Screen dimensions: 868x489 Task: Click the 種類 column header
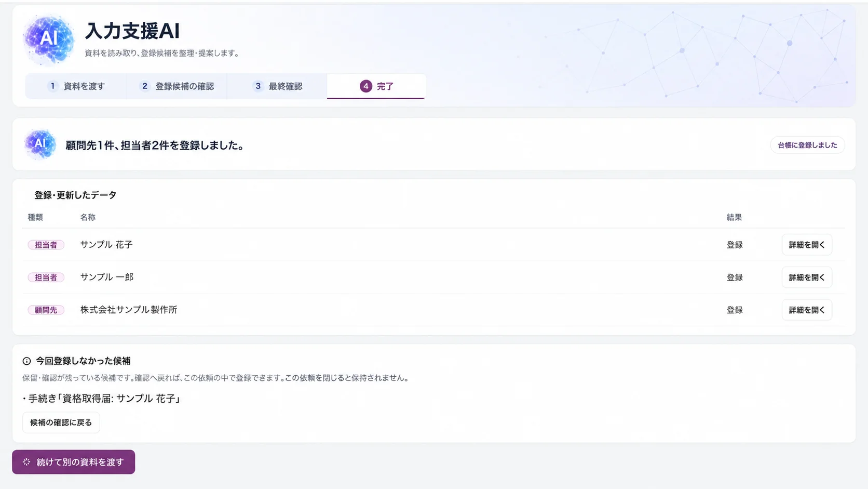[x=35, y=217]
